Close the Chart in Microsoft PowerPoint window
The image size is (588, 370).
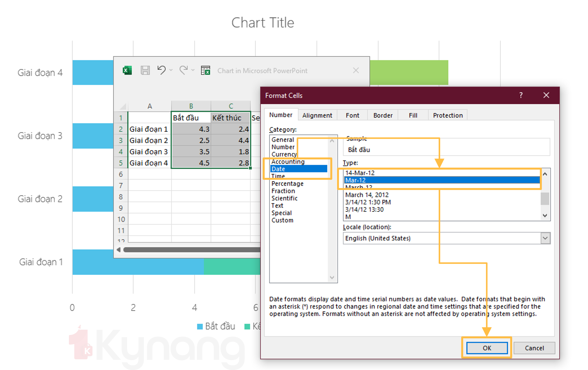(x=356, y=71)
